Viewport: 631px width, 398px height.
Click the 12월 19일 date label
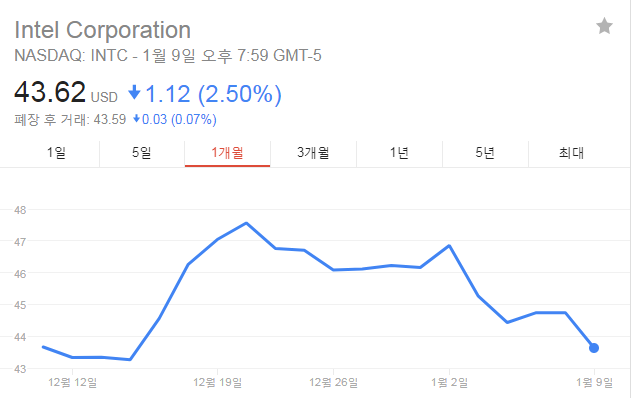coord(217,382)
